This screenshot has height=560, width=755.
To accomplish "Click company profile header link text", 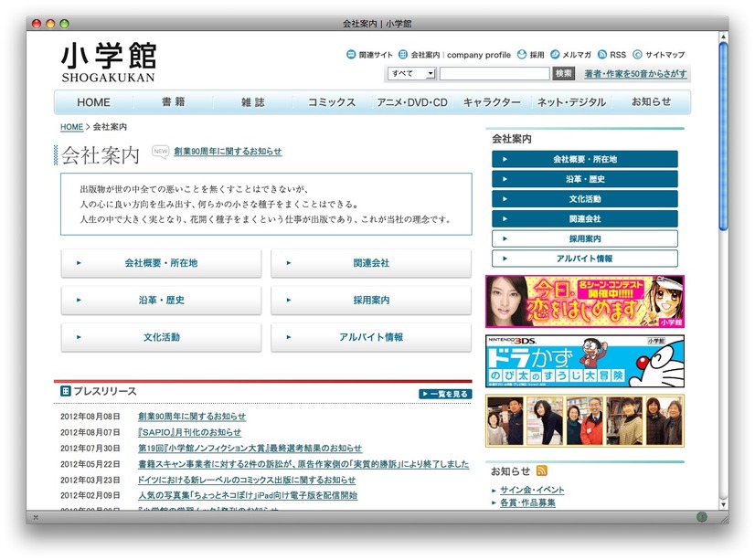I will 479,55.
